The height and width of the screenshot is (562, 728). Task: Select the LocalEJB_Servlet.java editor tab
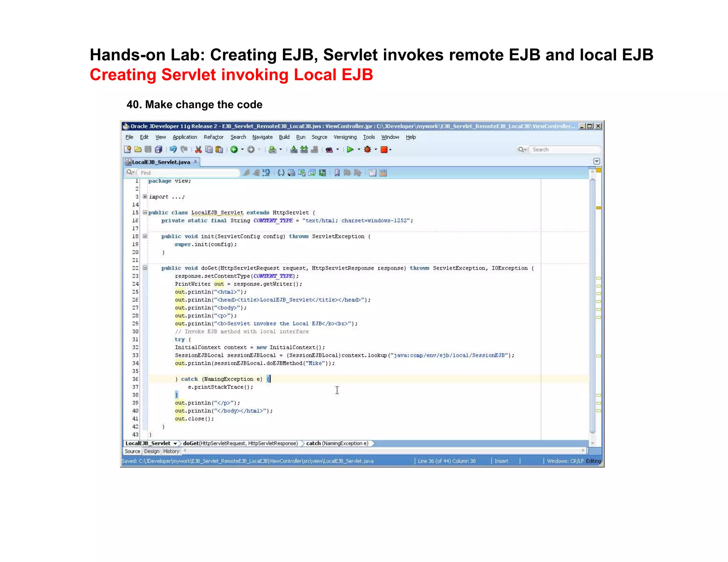coord(161,162)
